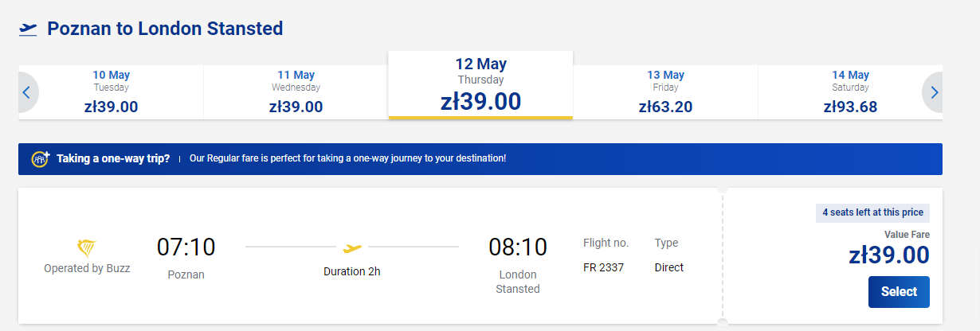This screenshot has height=331, width=980.
Task: Select the 10 May Tuesday date tab
Action: [111, 92]
